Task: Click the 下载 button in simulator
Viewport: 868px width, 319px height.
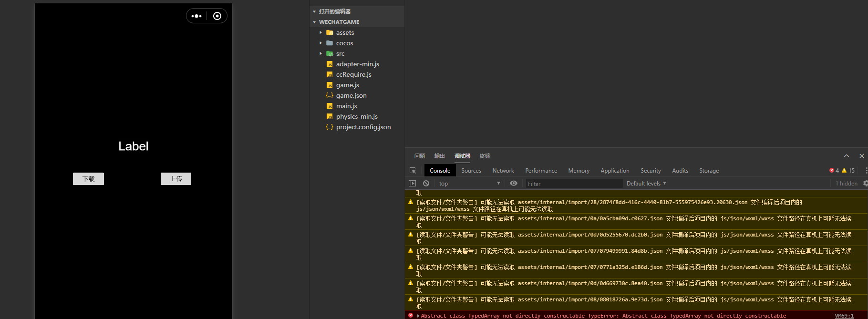Action: 88,179
